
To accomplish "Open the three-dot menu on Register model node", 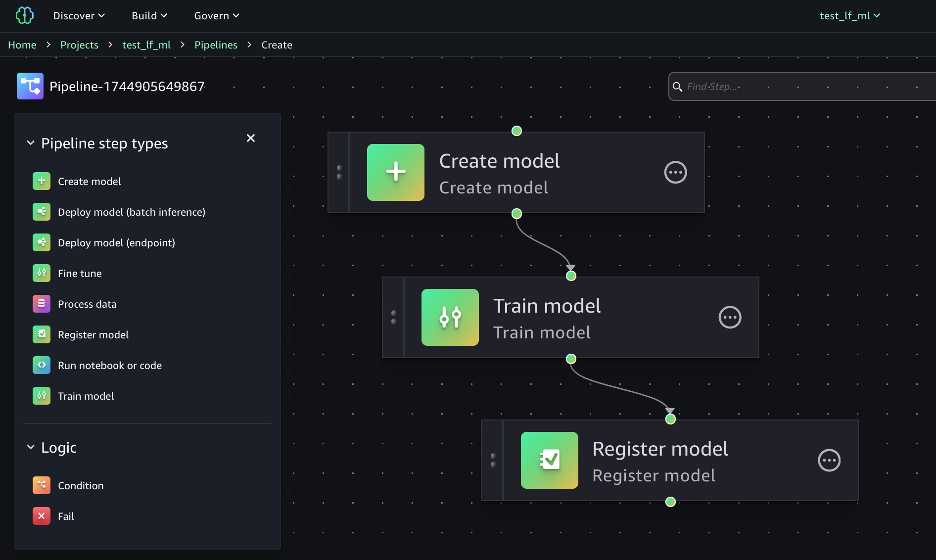I will pyautogui.click(x=829, y=461).
